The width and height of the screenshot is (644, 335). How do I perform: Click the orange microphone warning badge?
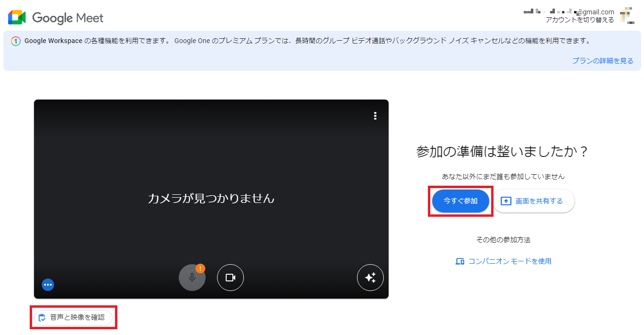pos(200,268)
